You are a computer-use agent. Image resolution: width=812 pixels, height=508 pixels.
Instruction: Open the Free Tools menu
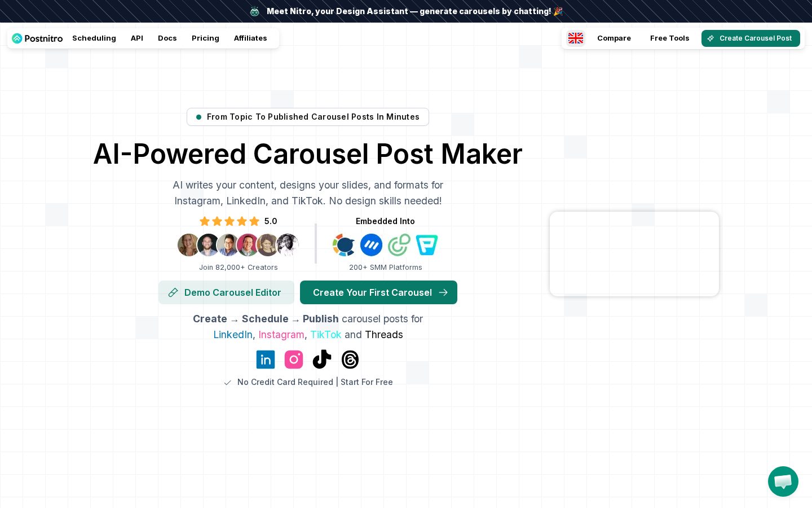[x=669, y=38]
